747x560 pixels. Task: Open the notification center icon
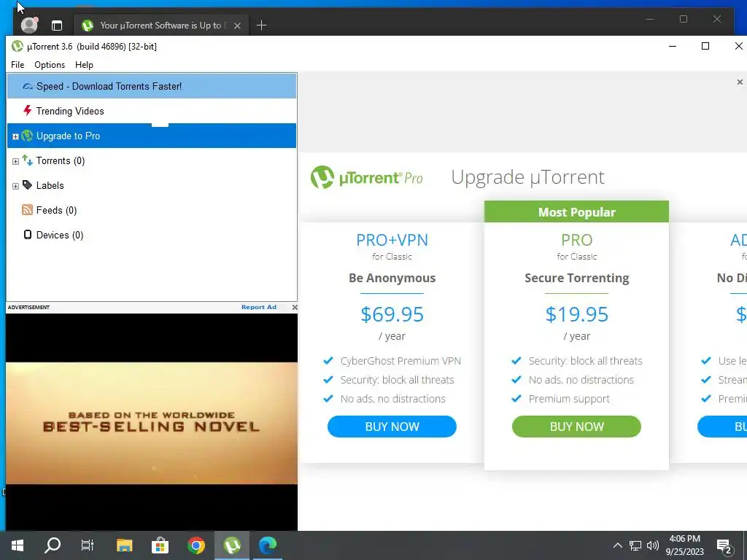724,546
